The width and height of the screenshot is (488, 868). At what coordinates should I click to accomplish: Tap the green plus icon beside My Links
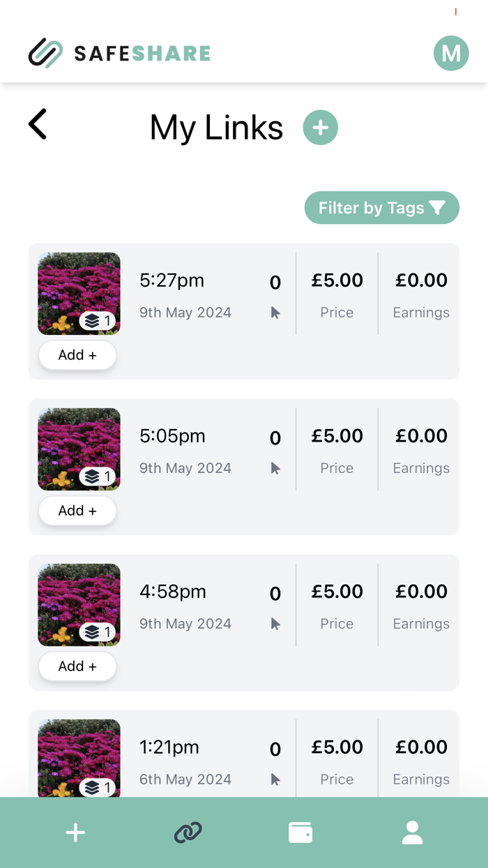tap(320, 128)
